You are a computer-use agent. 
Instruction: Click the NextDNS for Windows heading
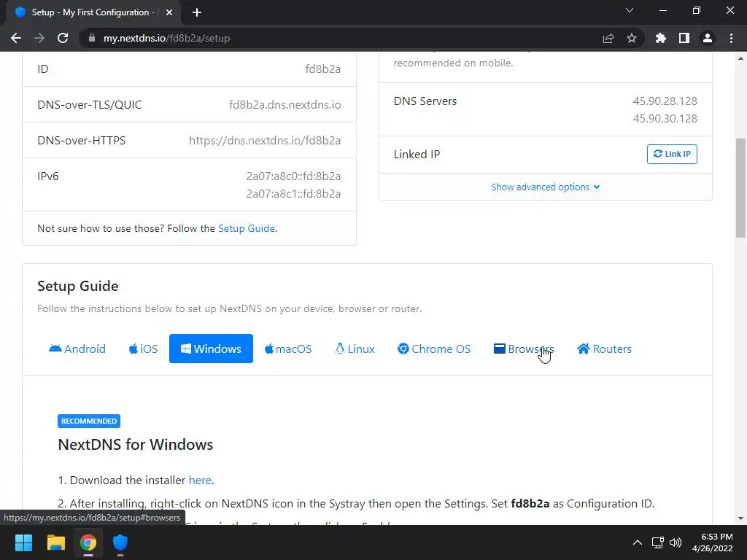point(135,444)
